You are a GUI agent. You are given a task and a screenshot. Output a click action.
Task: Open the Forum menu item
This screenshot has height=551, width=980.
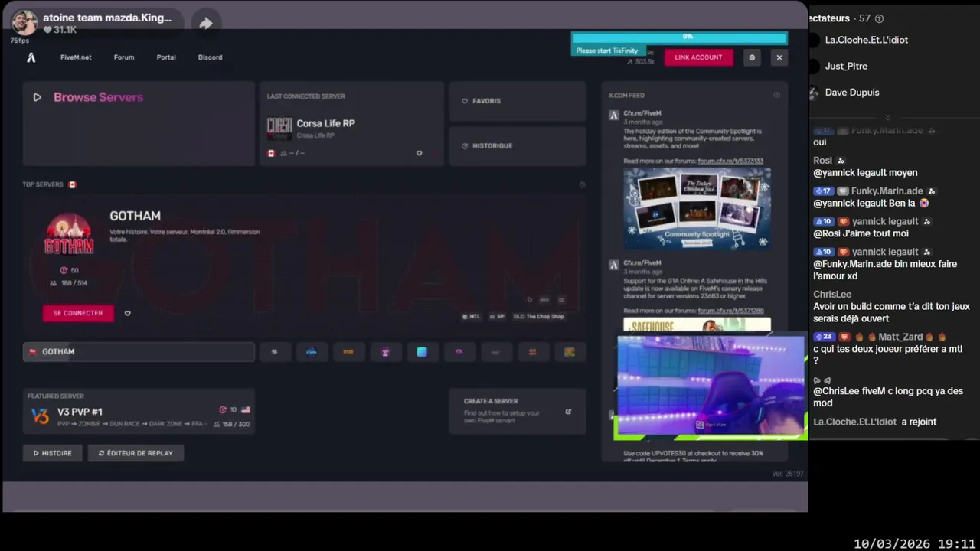click(x=124, y=57)
